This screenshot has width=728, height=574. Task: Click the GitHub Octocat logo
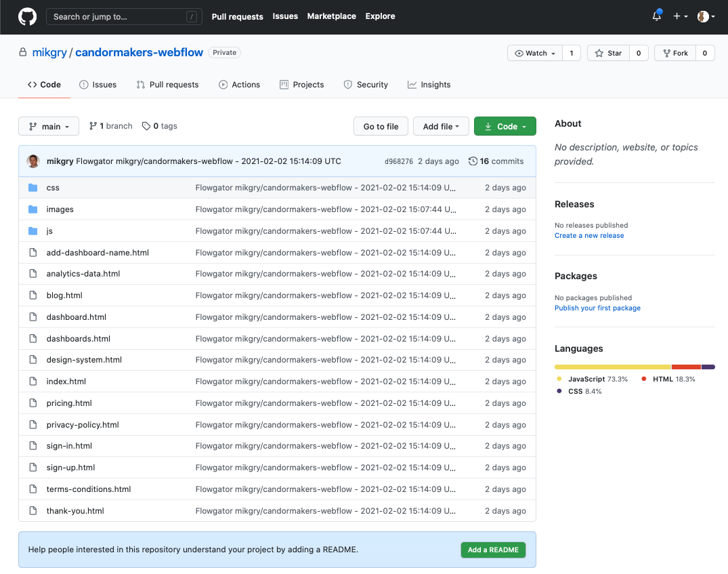[x=27, y=17]
